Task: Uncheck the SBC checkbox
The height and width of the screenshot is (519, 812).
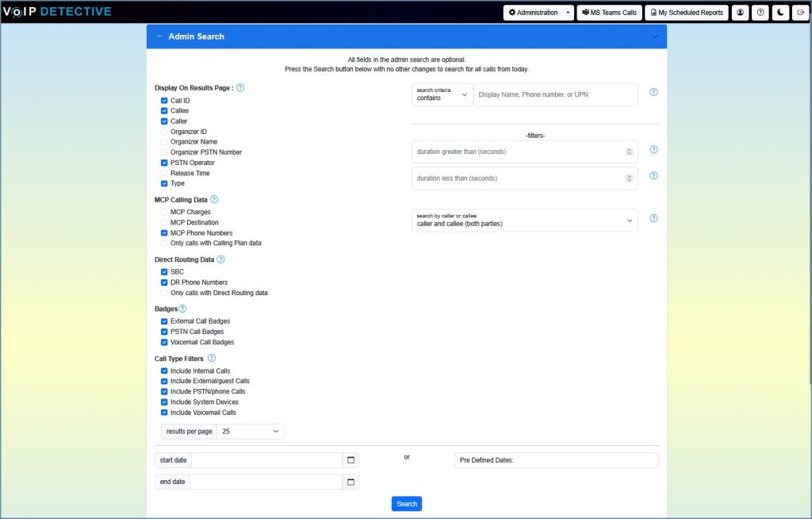Action: [x=163, y=271]
